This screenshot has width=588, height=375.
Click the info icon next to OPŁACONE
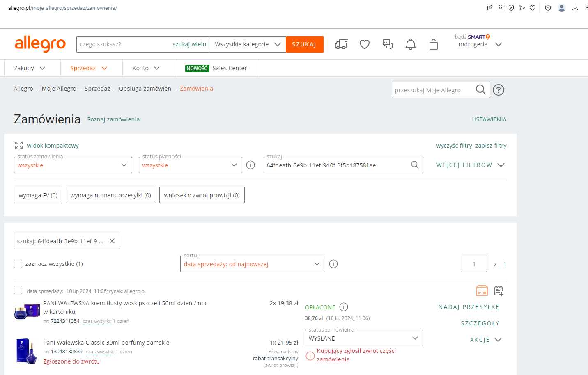(x=344, y=307)
